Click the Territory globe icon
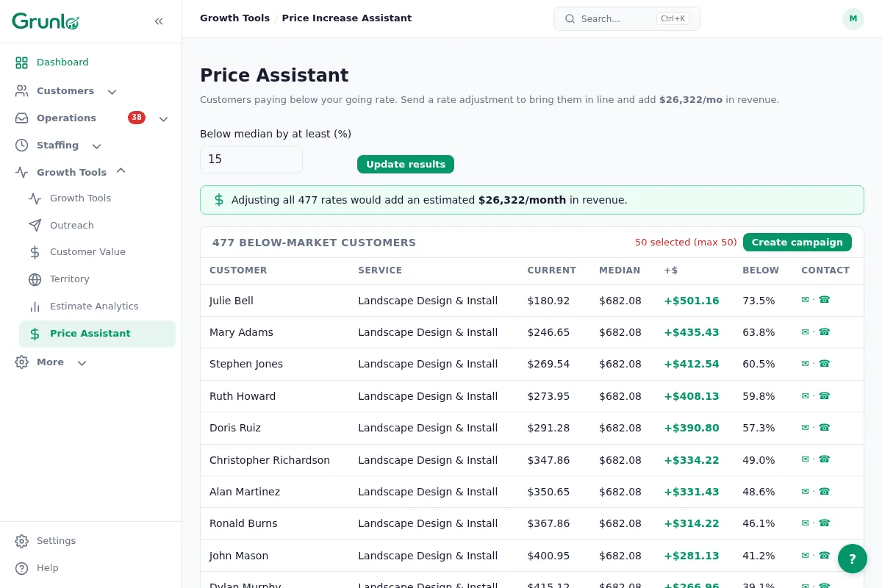Viewport: 882px width, 588px height. coord(35,279)
